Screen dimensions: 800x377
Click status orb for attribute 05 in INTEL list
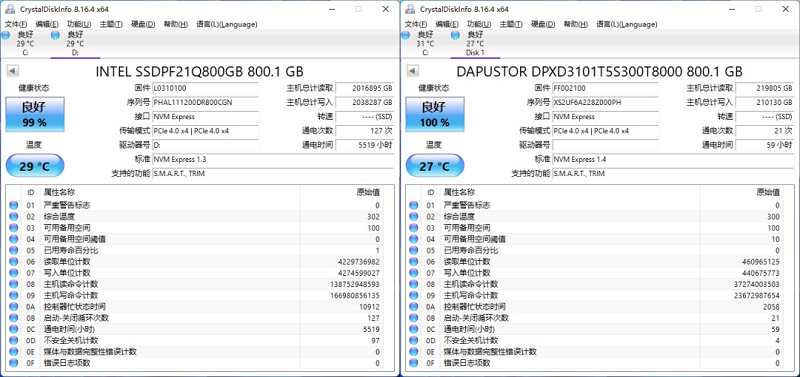pos(13,250)
